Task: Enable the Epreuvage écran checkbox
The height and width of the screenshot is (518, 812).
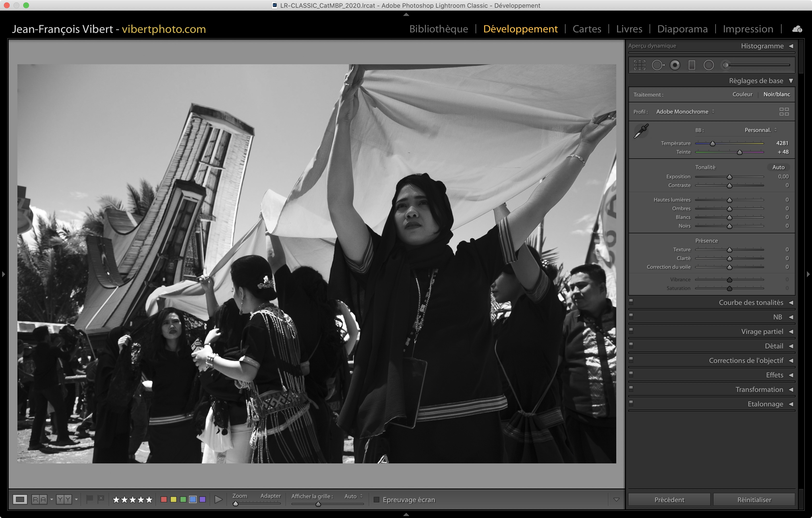Action: point(377,499)
